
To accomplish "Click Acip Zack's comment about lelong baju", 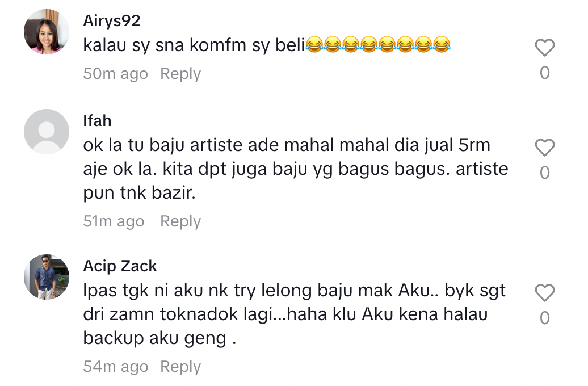I will pos(294,315).
